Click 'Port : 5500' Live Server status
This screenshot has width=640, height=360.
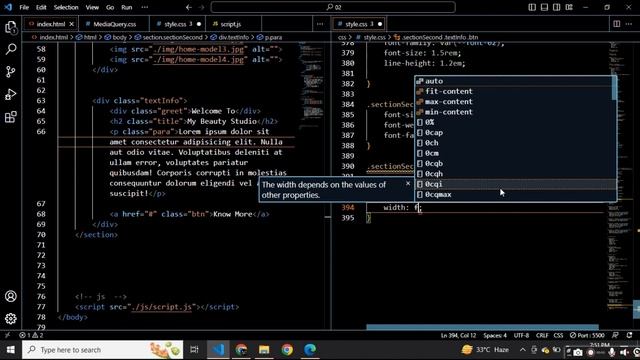[x=587, y=335]
